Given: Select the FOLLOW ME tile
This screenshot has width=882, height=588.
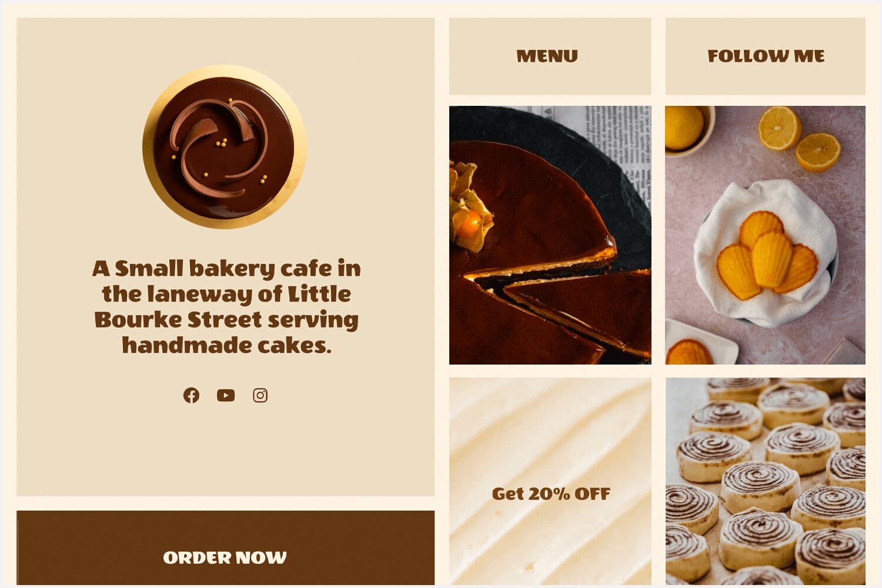Looking at the screenshot, I should 766,56.
